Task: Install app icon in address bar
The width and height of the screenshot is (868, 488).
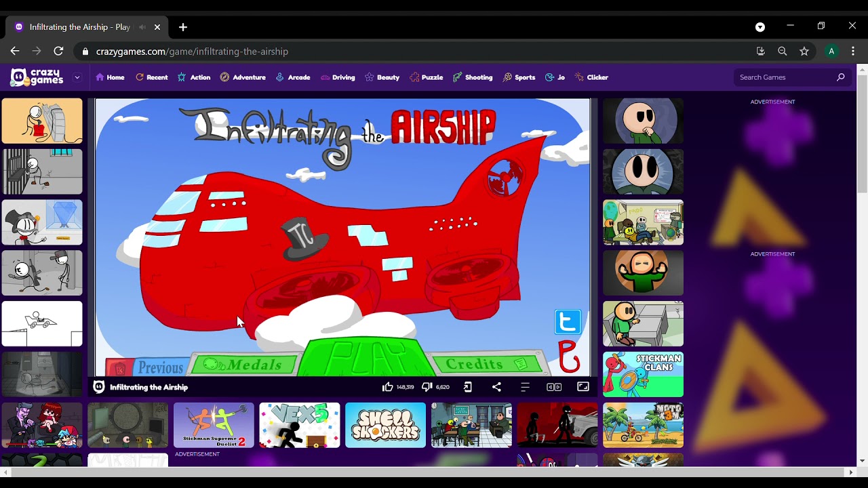Action: (x=761, y=52)
